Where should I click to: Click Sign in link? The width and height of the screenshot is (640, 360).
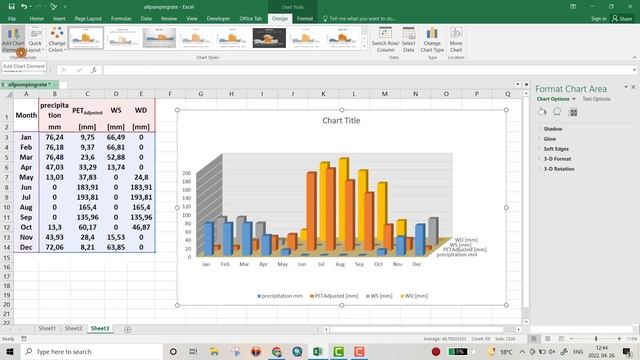(599, 19)
